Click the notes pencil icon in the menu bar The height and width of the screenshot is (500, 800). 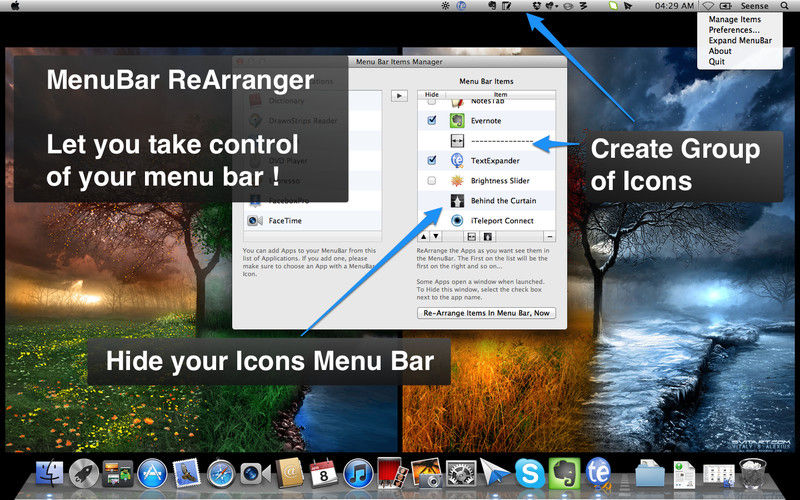[x=506, y=6]
